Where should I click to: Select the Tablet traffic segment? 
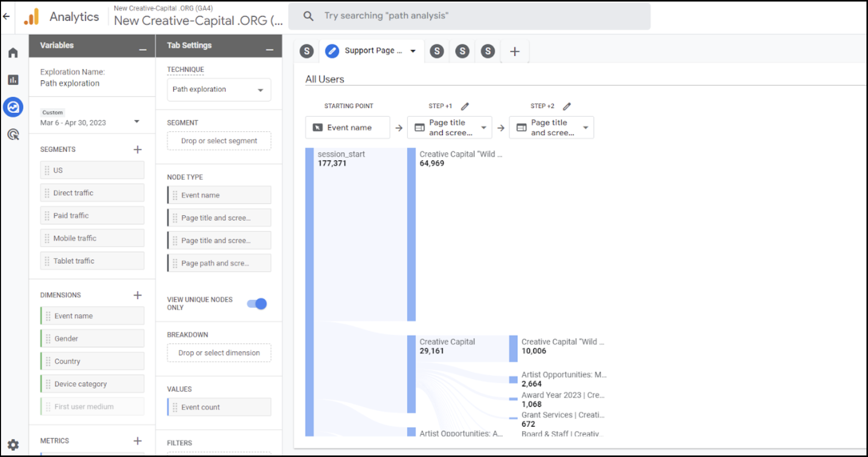(92, 261)
